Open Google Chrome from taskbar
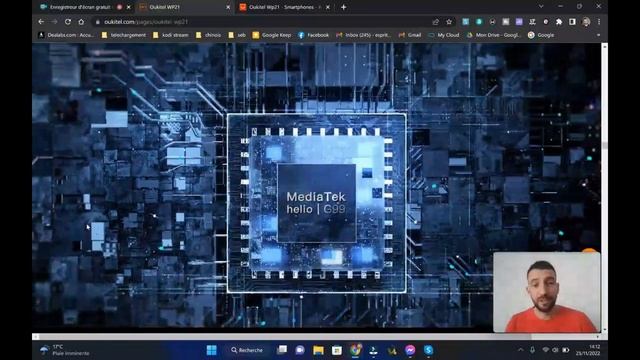Viewport: 640px width, 360px height. (355, 350)
